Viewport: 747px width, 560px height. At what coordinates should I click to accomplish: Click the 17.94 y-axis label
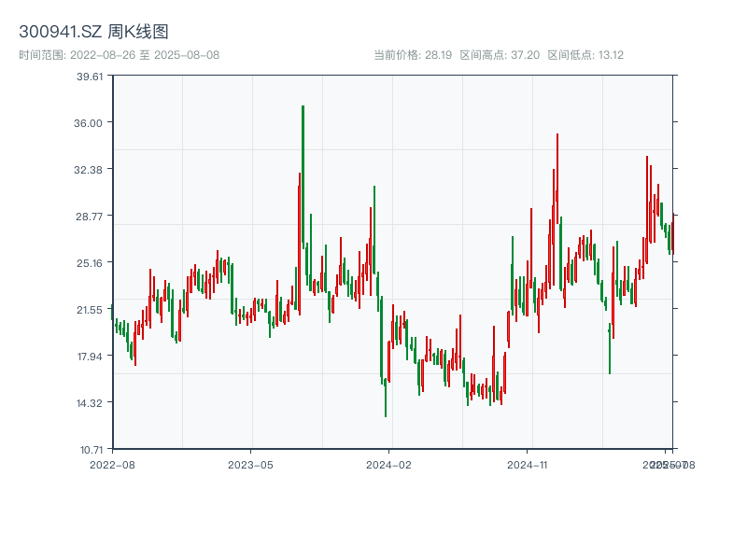pos(90,357)
